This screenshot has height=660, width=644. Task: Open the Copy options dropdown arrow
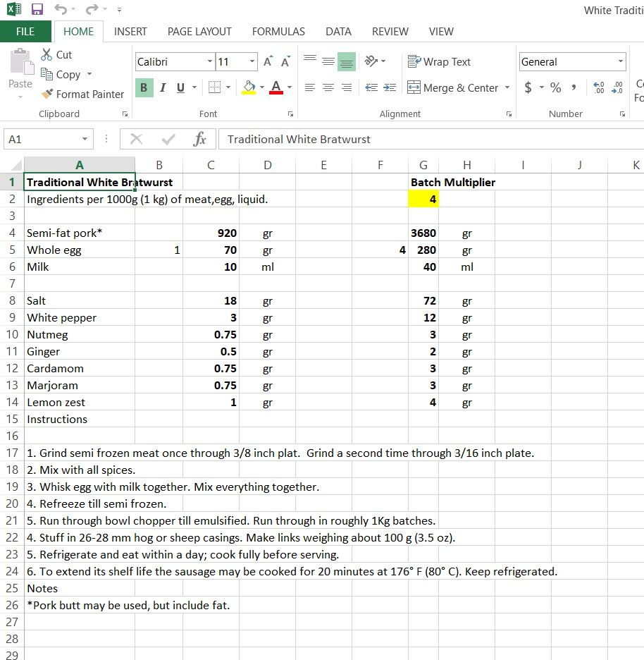(89, 74)
